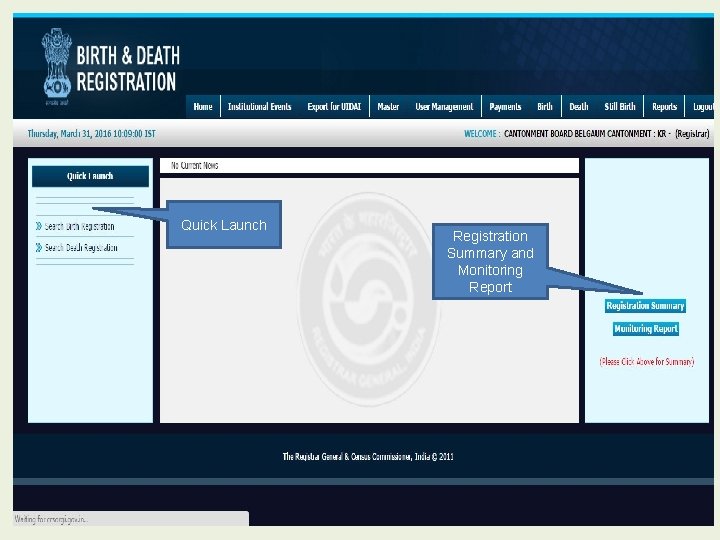
Task: Click the Quick Launch panel header
Action: 90,176
